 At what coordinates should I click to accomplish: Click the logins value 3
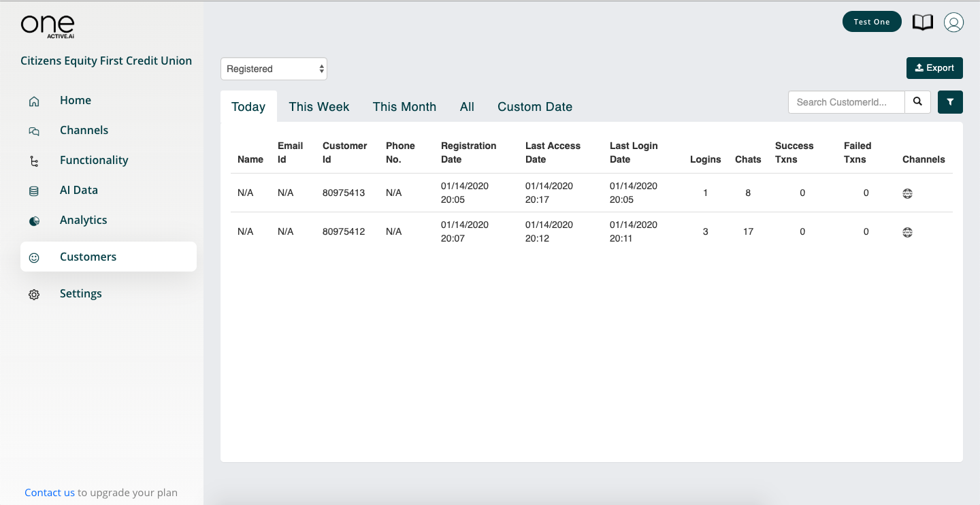point(706,231)
